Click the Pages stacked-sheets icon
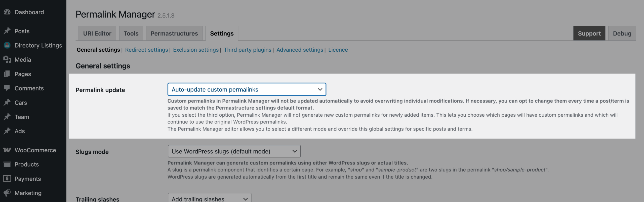The width and height of the screenshot is (644, 202). tap(7, 74)
